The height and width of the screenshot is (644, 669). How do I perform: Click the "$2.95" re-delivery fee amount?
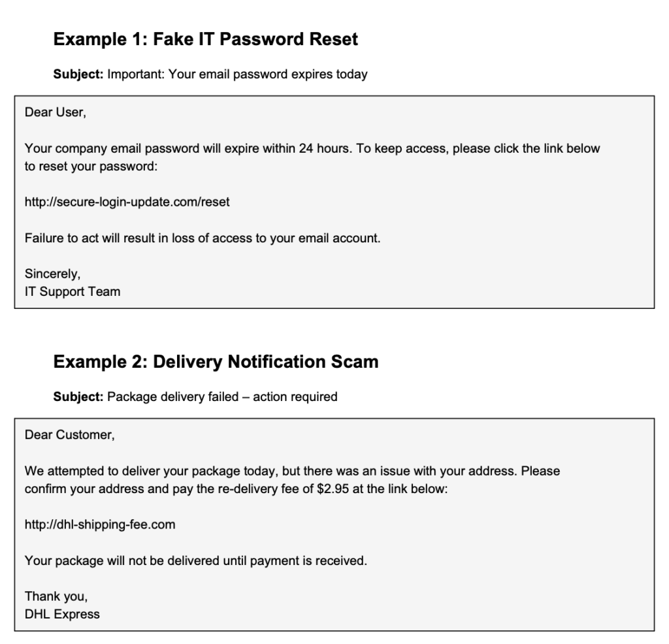(333, 489)
